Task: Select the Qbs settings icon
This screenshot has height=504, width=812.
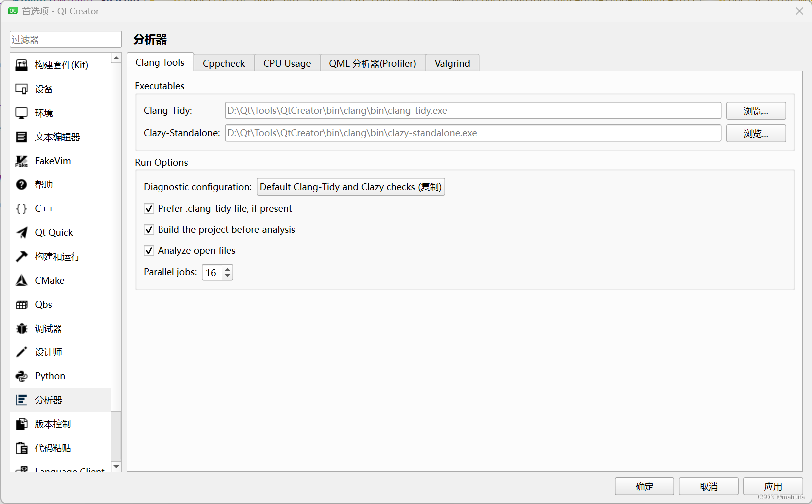Action: click(x=22, y=304)
